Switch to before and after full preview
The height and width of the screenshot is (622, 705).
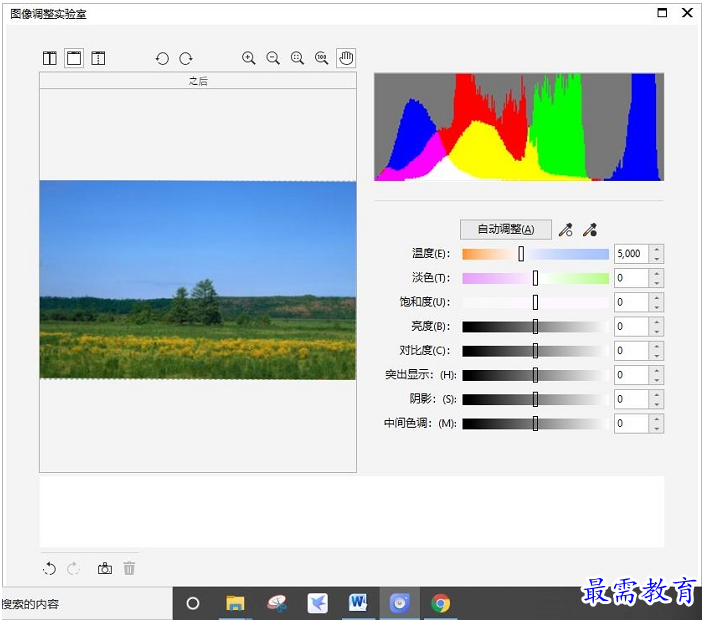50,58
